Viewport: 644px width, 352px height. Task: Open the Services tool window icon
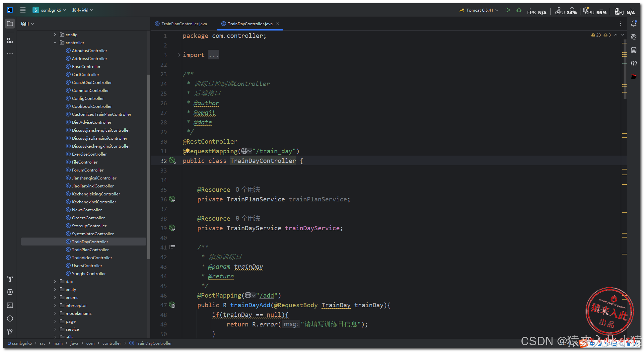(x=10, y=292)
